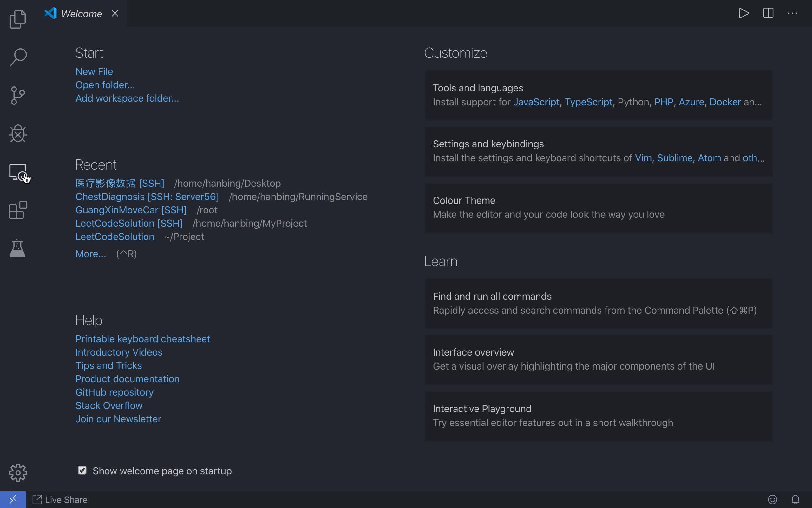Screen dimensions: 812x508
Task: Install Atom keybindings link
Action: (x=709, y=158)
